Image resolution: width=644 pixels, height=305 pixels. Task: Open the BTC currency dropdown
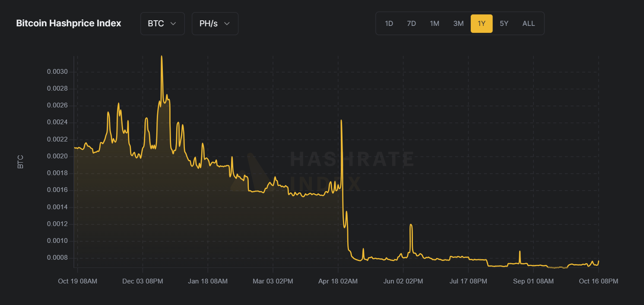coord(162,23)
